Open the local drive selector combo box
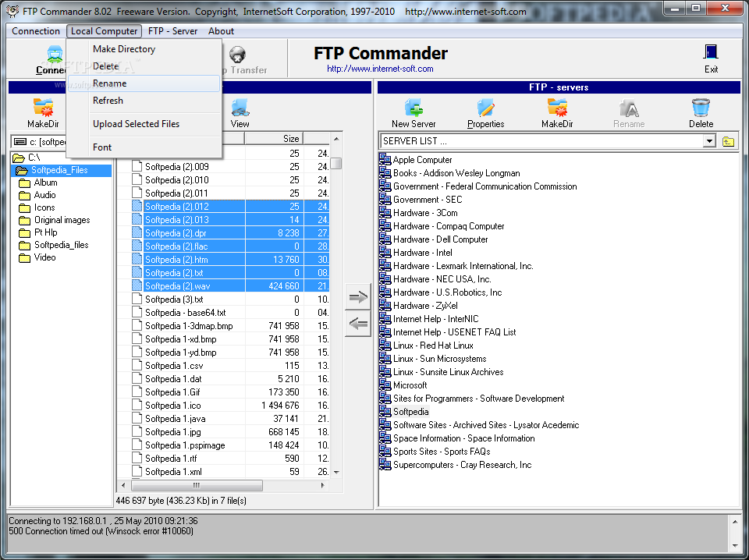 coord(38,142)
